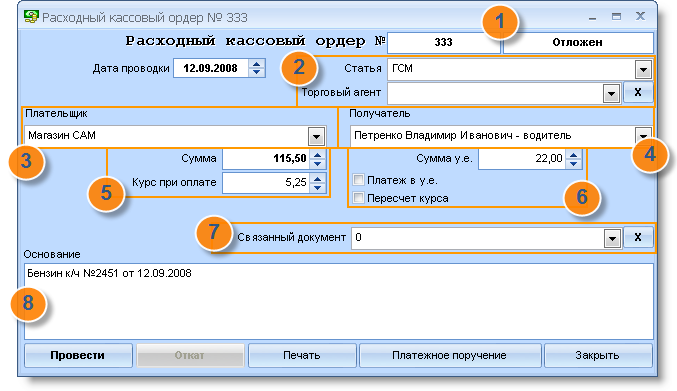The height and width of the screenshot is (391, 677).
Task: Open the Получатель dropdown list
Action: pos(643,135)
